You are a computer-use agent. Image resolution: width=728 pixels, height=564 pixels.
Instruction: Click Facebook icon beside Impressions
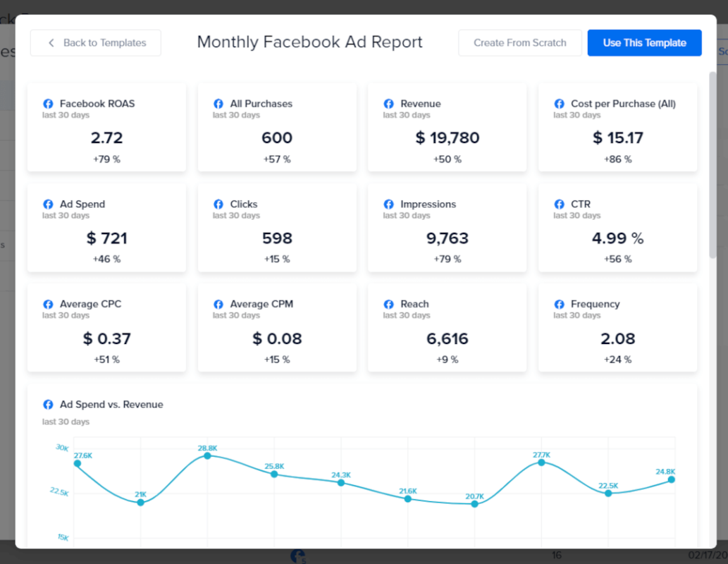click(x=389, y=204)
